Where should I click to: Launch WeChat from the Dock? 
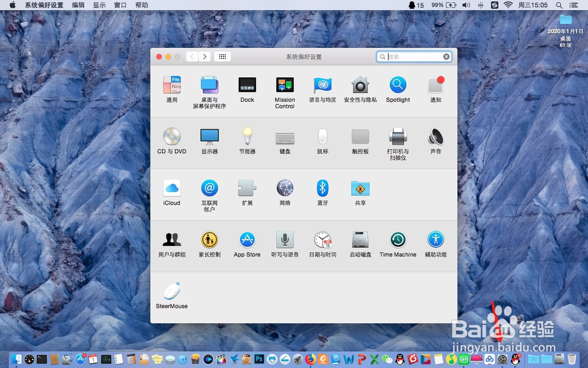click(387, 359)
